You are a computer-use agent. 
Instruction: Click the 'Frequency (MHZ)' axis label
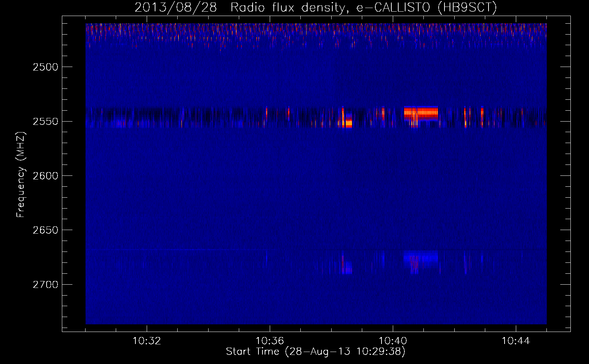21,175
